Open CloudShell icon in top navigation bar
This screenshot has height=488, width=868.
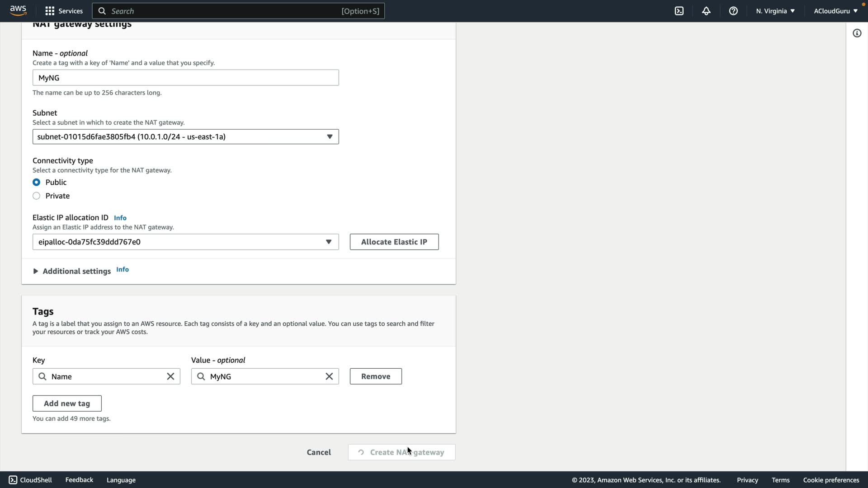(679, 11)
